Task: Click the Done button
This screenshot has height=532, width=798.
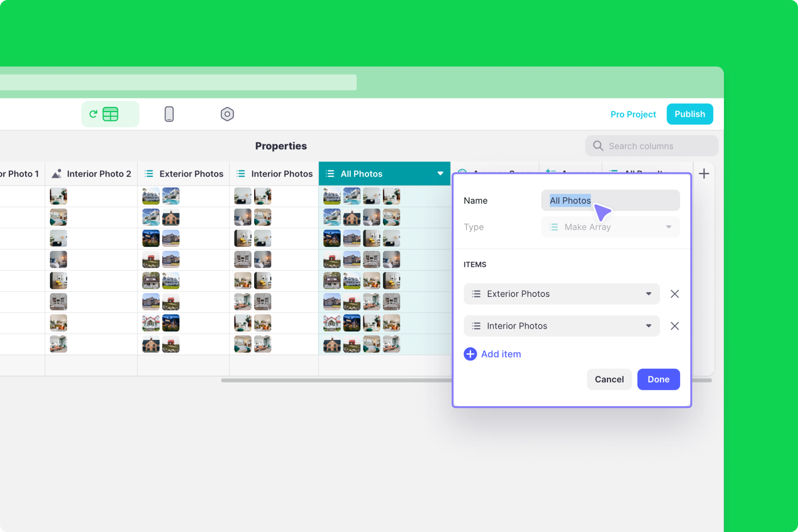Action: tap(658, 380)
